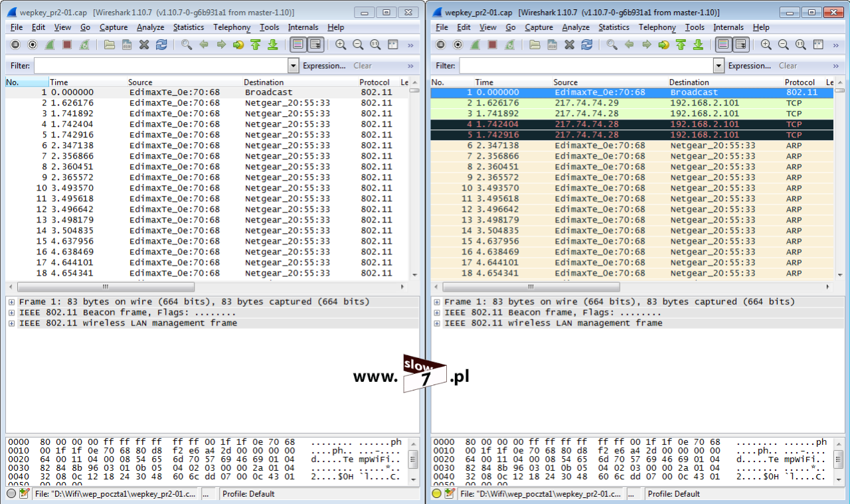Find a packet in left window toolbar
Screen dimensions: 850x504
pos(187,44)
